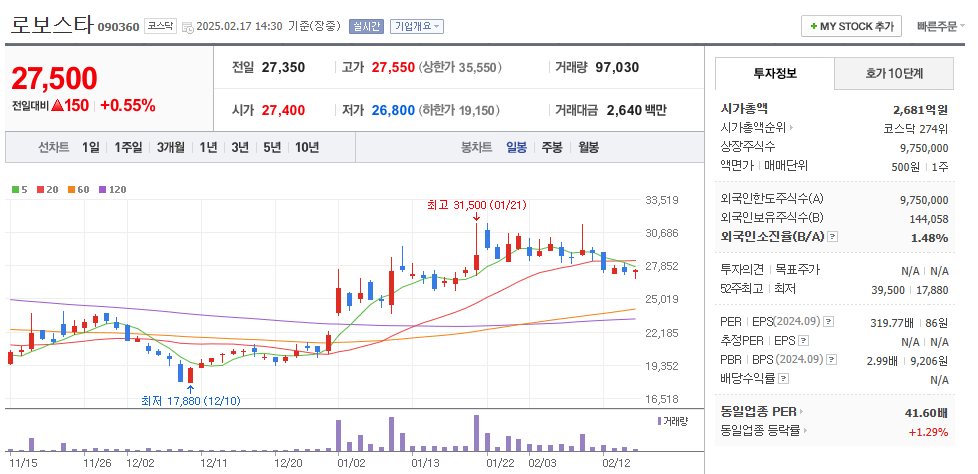Select the 3년 line chart period
978x474 pixels.
(240, 148)
